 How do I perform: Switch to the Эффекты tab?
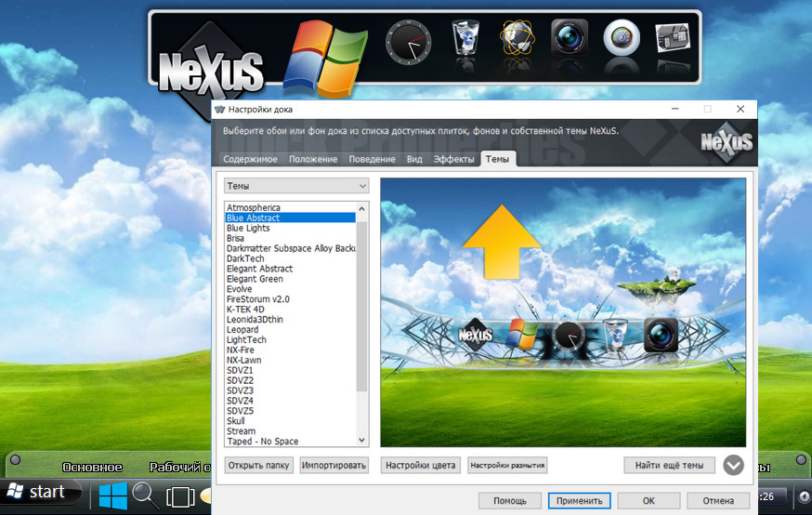[453, 159]
